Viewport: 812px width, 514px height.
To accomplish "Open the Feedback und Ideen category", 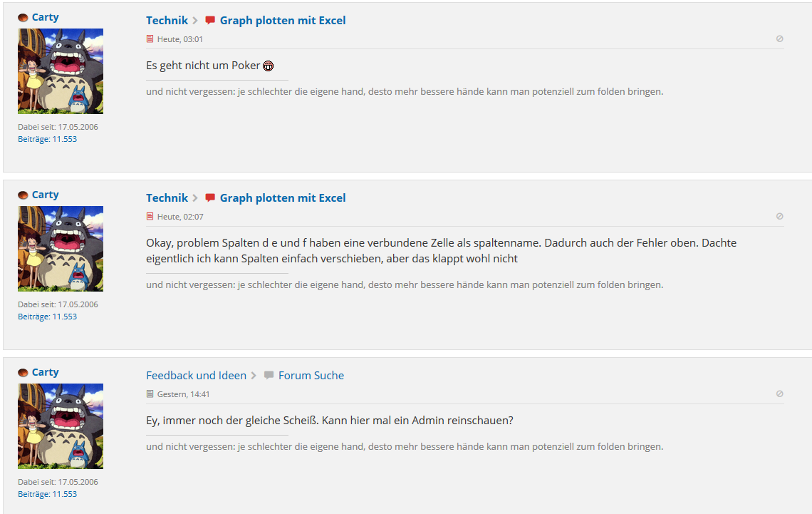I will pyautogui.click(x=197, y=375).
